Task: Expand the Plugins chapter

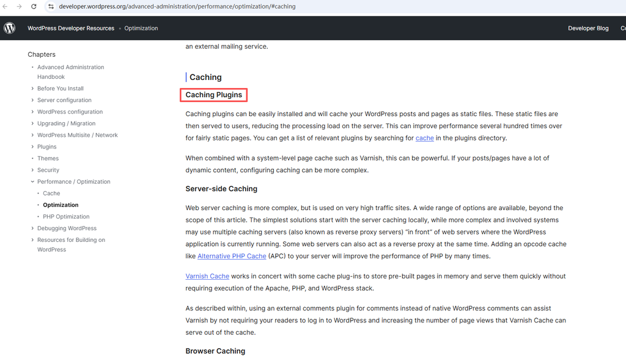Action: [x=32, y=147]
